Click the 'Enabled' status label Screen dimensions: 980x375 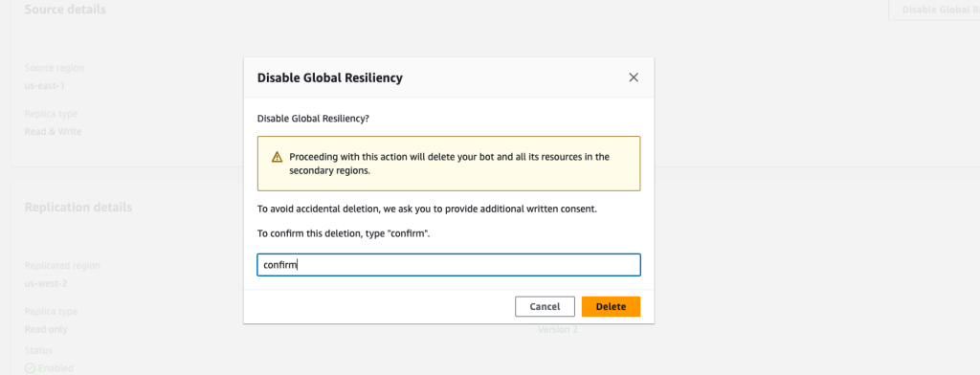click(x=56, y=368)
